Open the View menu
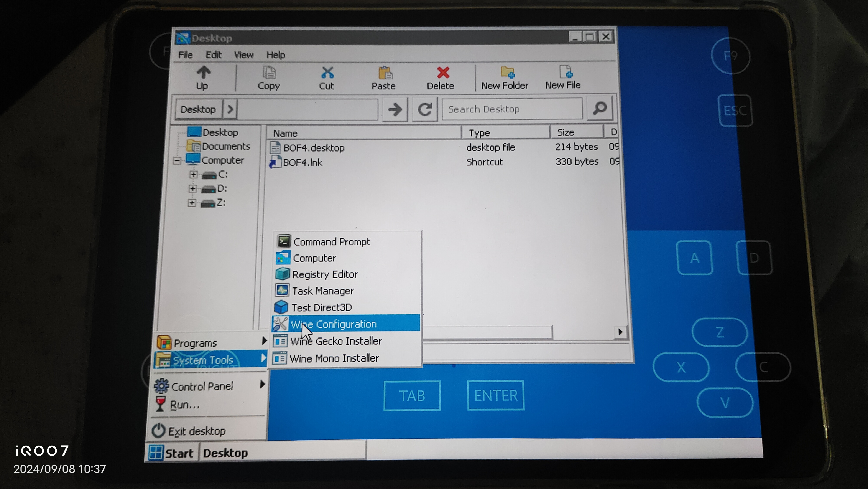 [x=244, y=55]
